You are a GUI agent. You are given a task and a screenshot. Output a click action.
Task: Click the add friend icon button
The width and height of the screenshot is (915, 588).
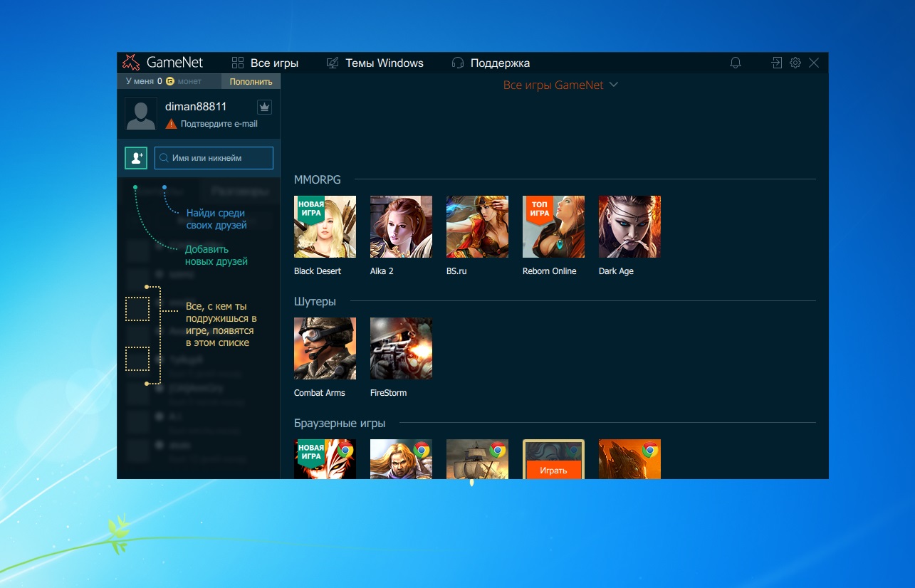pos(136,158)
